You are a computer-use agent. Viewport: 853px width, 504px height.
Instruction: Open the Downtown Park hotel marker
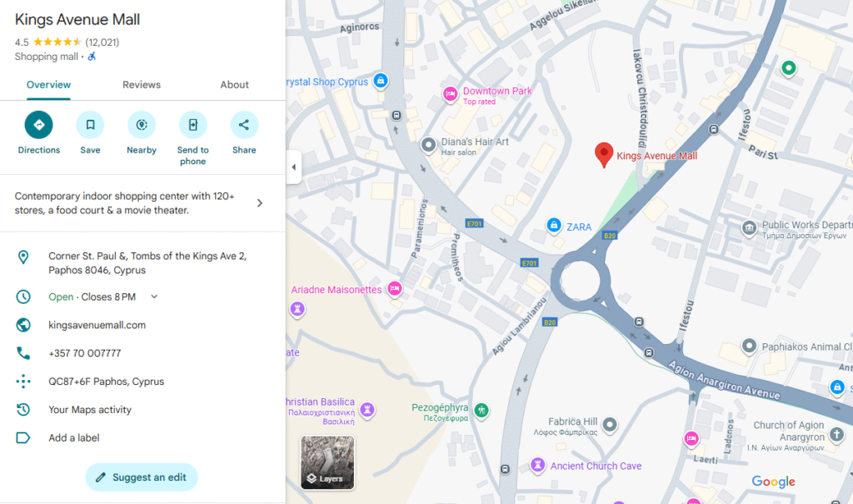point(451,94)
